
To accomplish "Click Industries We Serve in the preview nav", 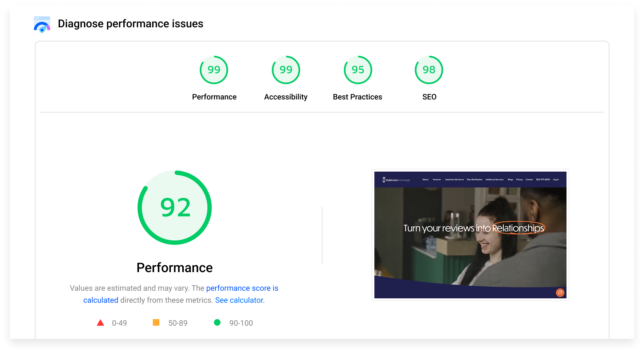I will point(454,180).
